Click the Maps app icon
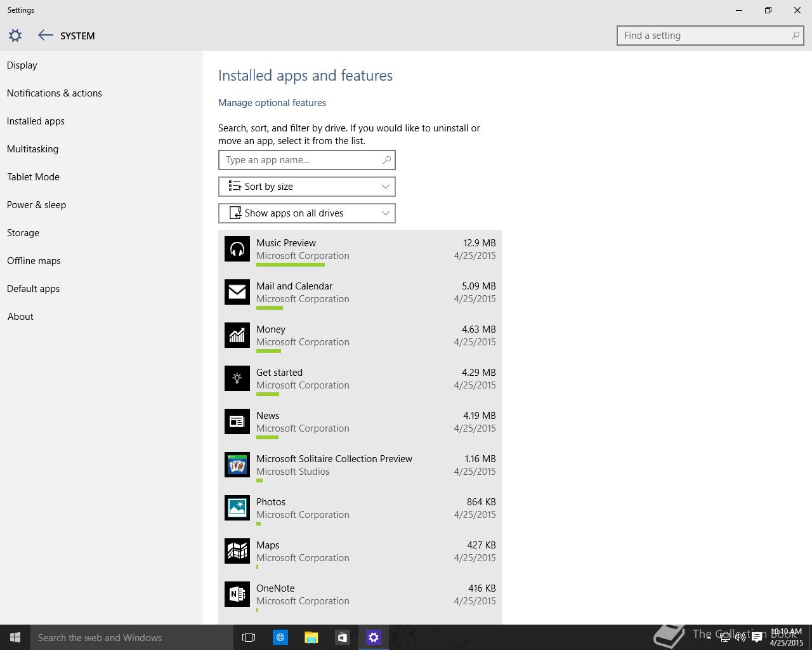This screenshot has width=812, height=650. 237,551
